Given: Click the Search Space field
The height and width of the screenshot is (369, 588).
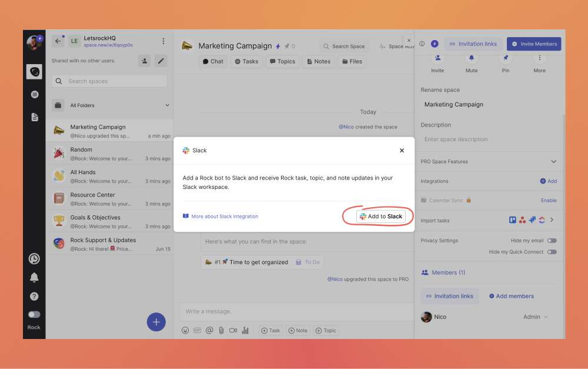Looking at the screenshot, I should (x=344, y=46).
